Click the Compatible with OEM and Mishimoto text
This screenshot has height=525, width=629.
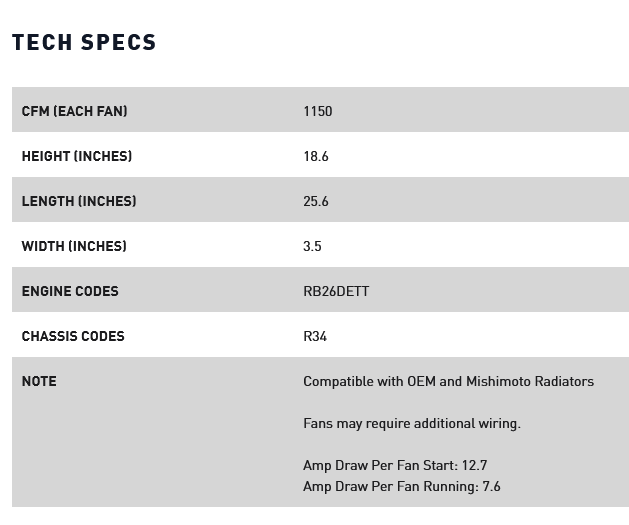pos(448,381)
